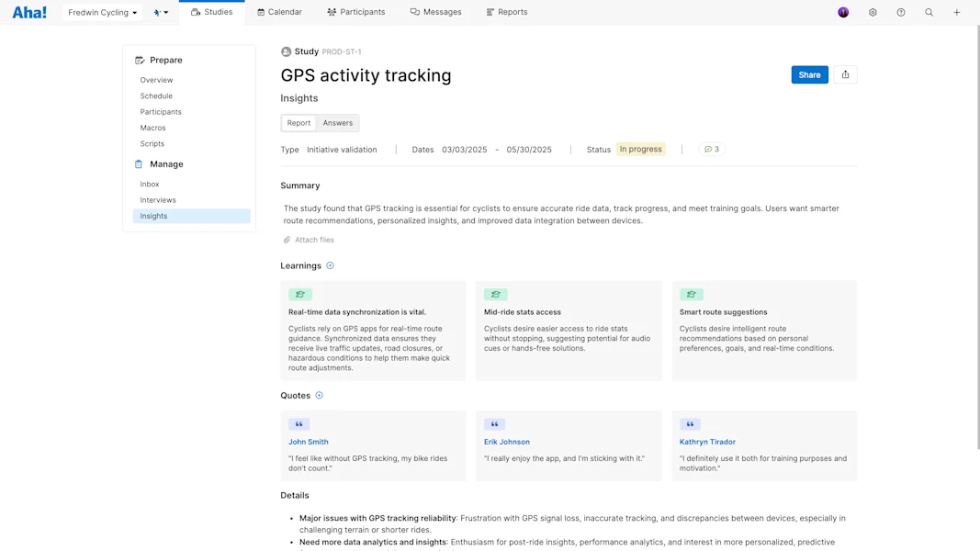Viewport: 980px width, 551px height.
Task: Open the Fredwin Cycling workspace dropdown
Action: coord(102,13)
